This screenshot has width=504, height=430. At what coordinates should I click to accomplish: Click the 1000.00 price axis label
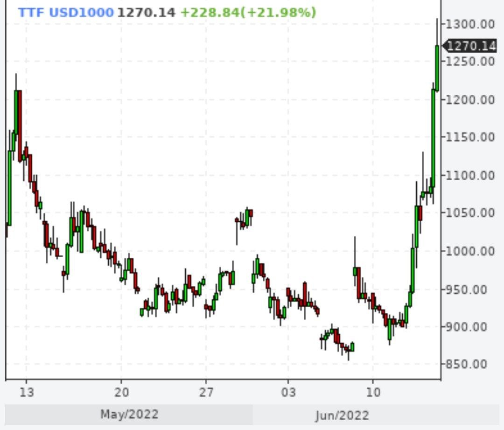click(x=469, y=251)
